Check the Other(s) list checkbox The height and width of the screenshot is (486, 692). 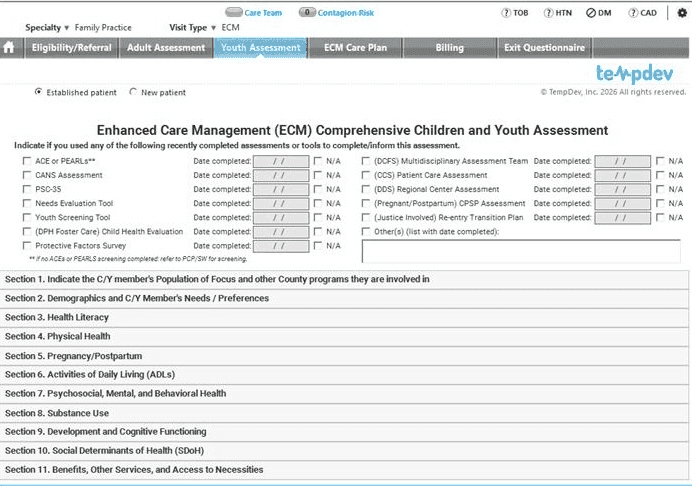click(366, 232)
